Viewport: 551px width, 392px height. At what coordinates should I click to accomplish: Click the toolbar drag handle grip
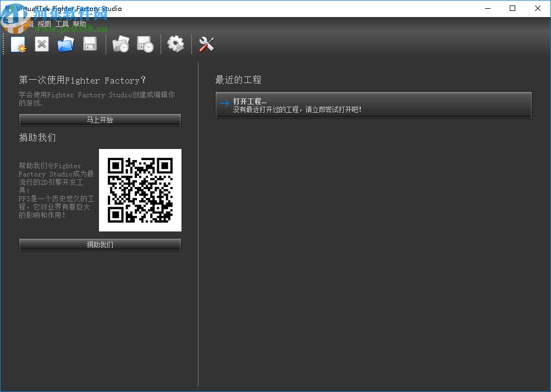(4, 45)
